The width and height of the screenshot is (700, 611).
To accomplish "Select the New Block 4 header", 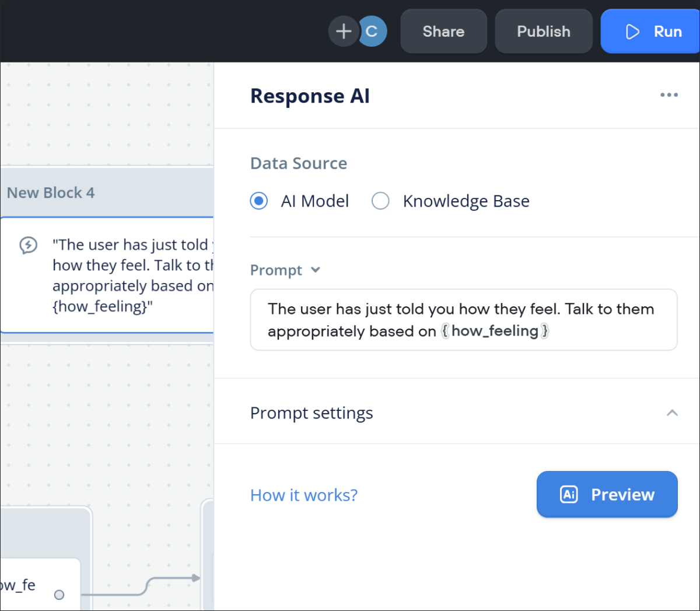I will [107, 193].
